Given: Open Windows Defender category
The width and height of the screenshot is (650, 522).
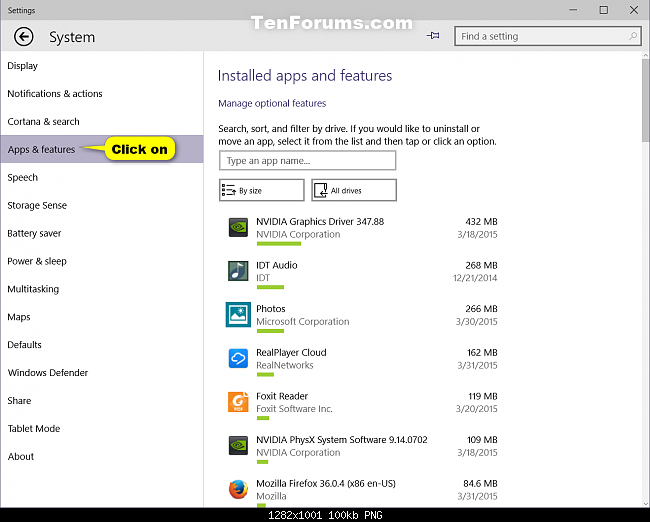Looking at the screenshot, I should tap(102, 373).
